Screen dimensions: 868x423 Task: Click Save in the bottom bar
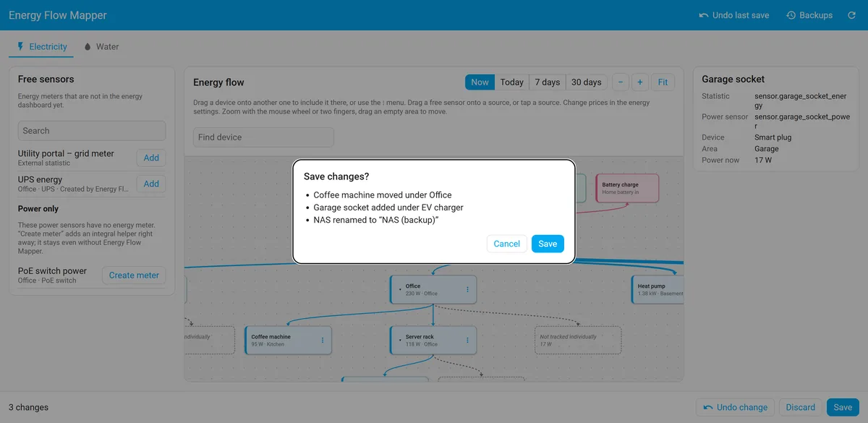click(843, 407)
